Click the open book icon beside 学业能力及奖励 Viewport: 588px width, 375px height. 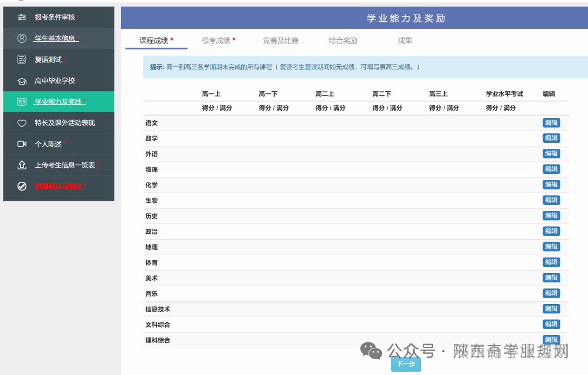(22, 102)
